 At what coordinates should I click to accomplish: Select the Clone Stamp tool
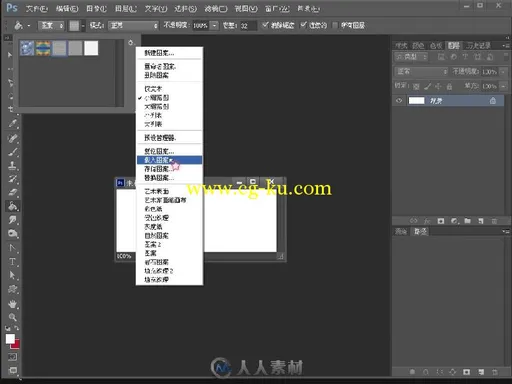[x=12, y=165]
